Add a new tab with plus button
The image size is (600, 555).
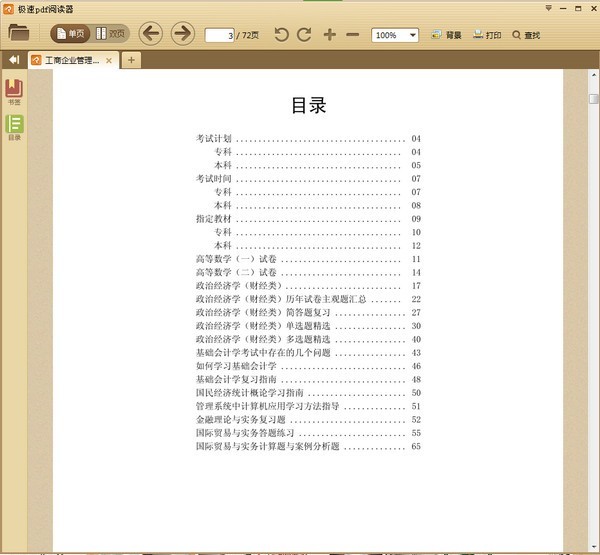(131, 60)
